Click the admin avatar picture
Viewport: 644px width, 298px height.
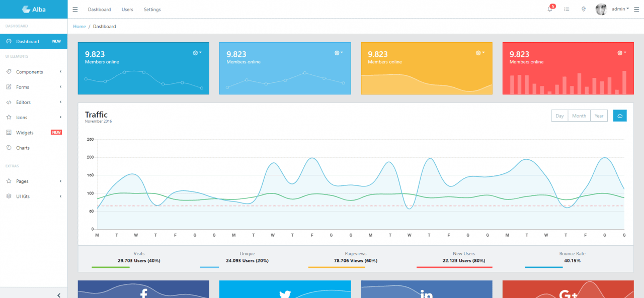coord(601,9)
